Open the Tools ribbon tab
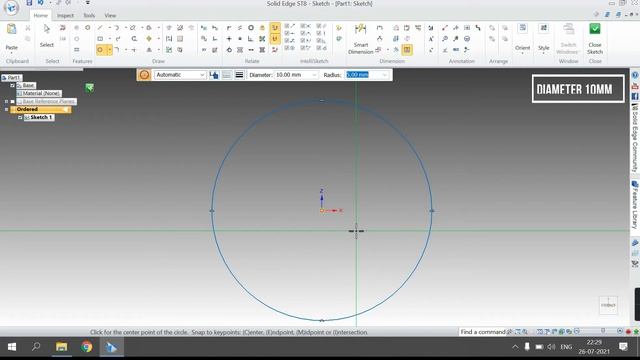Viewport: 640px width, 360px height. (89, 16)
